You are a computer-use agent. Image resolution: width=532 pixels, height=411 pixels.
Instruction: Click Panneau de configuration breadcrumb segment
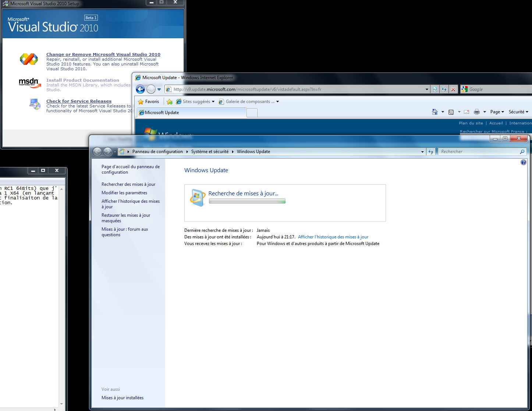157,152
